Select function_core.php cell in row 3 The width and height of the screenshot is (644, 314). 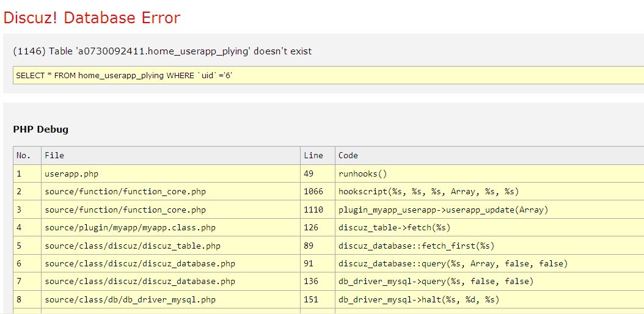pyautogui.click(x=171, y=210)
